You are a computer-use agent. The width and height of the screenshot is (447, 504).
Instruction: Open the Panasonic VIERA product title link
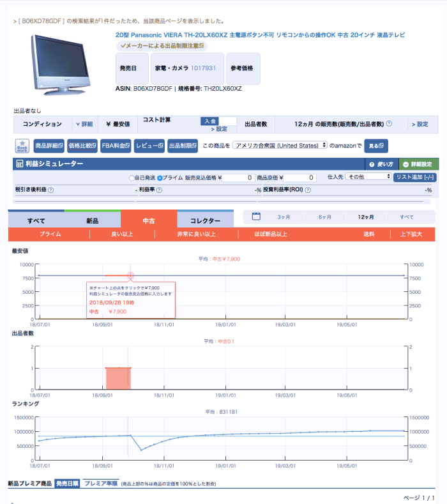[260, 34]
